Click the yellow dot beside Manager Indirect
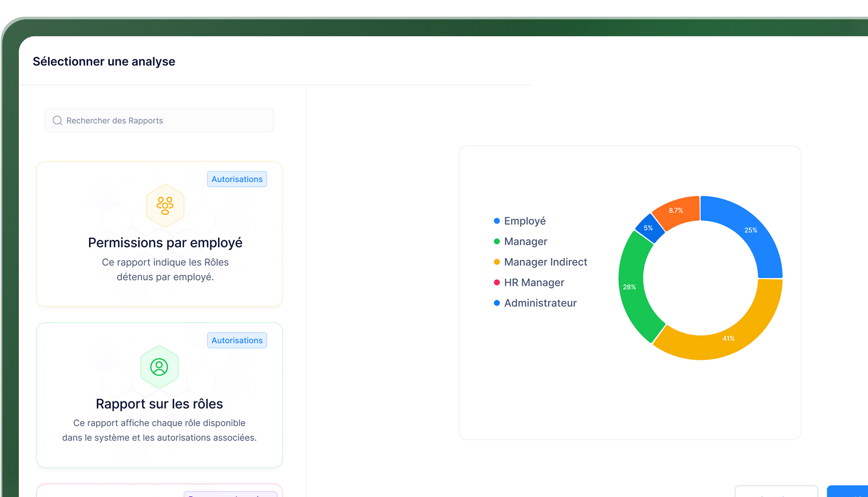 coord(497,262)
